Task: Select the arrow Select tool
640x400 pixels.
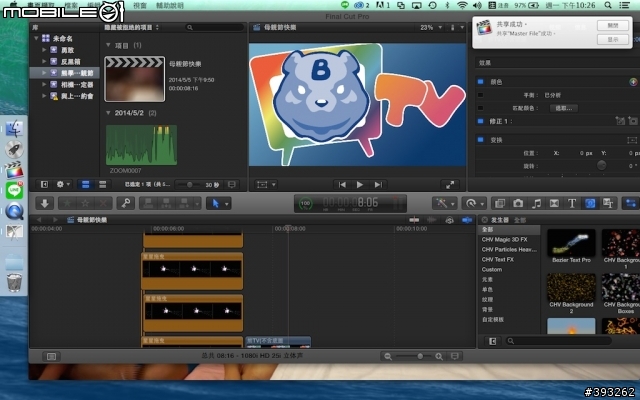Action: [215, 203]
